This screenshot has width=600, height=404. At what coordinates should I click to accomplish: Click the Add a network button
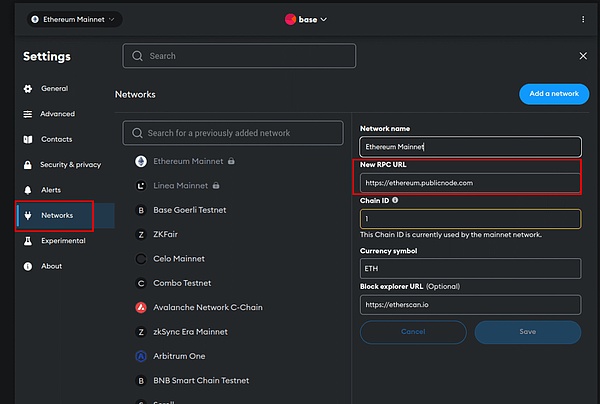tap(553, 93)
